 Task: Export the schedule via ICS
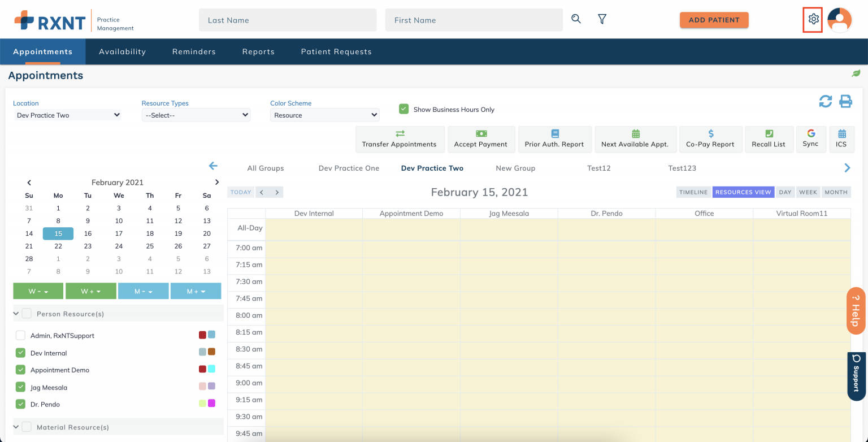841,139
